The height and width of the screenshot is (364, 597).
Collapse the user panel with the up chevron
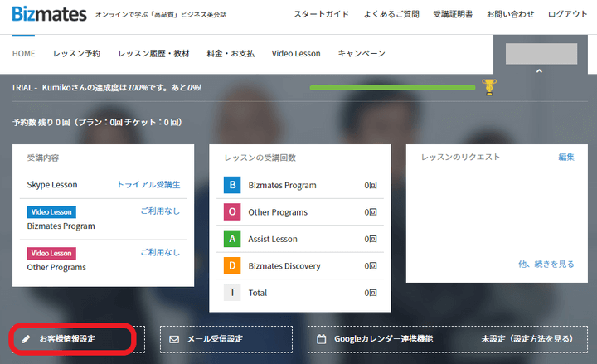(539, 70)
